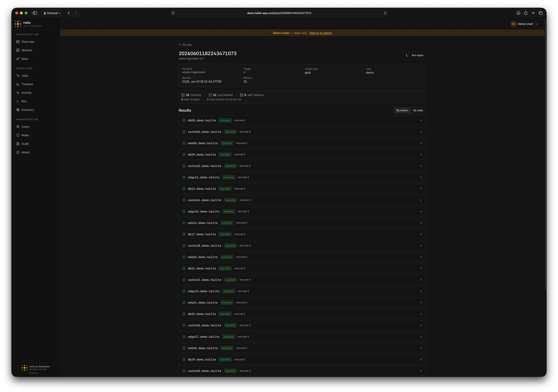Click the page reader icon in address bar
Viewport: 558px width, 392px height.
pyautogui.click(x=173, y=13)
